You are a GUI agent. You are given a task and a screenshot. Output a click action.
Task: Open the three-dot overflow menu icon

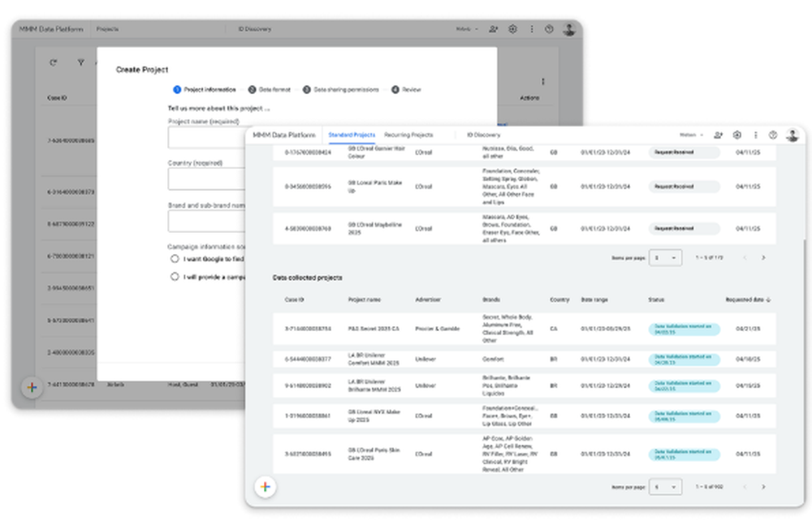(757, 136)
